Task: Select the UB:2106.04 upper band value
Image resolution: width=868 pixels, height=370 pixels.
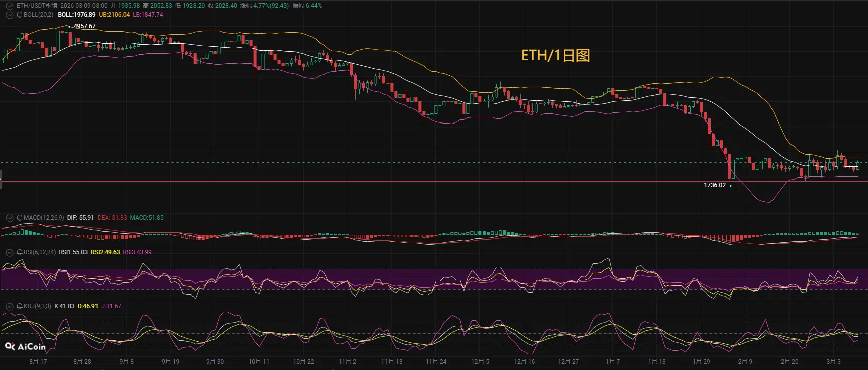Action: [114, 15]
